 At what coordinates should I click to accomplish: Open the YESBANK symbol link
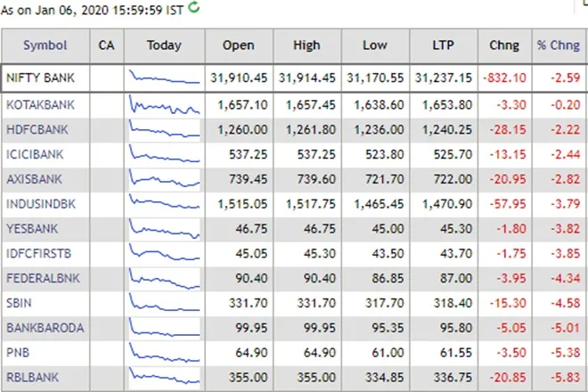point(32,228)
